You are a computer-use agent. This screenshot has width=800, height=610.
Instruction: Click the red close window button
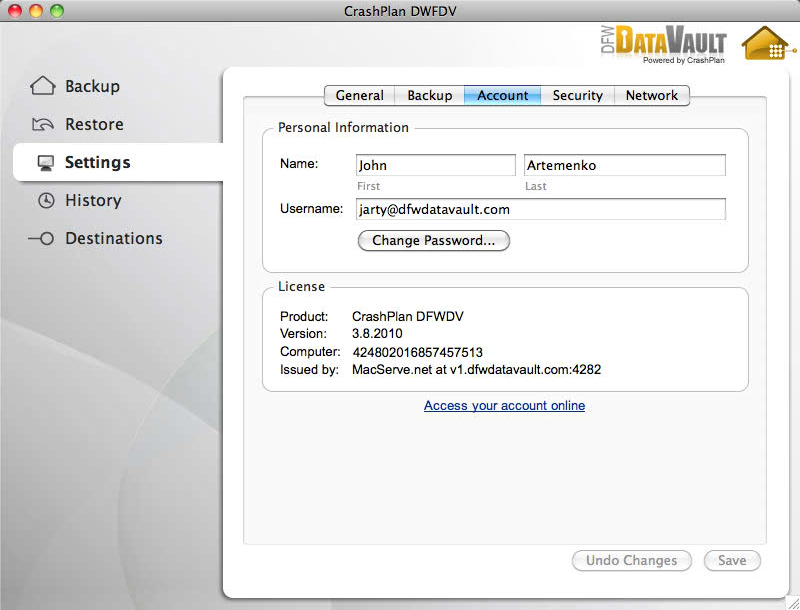(15, 11)
